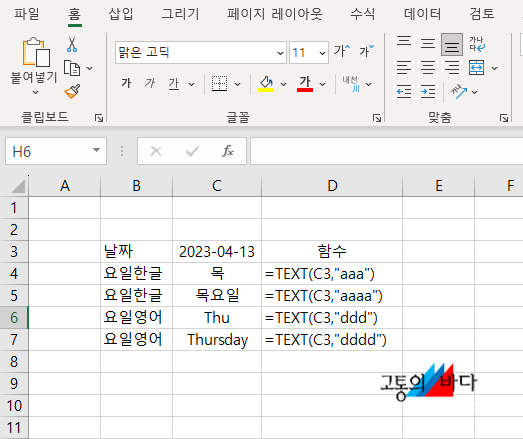Open the font (글꼴) group dialog launcher

click(377, 118)
